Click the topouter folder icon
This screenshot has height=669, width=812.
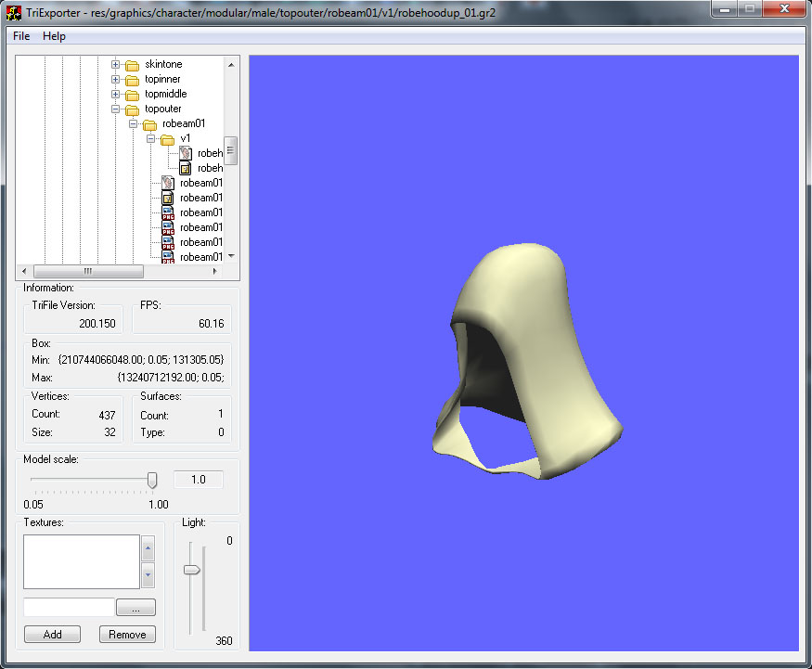[132, 109]
